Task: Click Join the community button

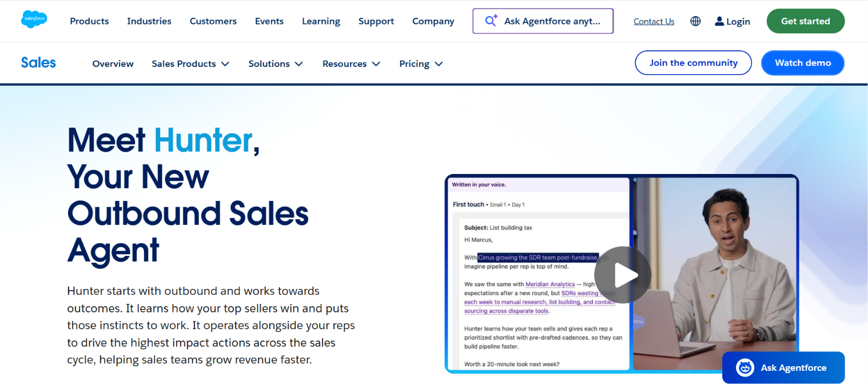Action: pos(694,63)
